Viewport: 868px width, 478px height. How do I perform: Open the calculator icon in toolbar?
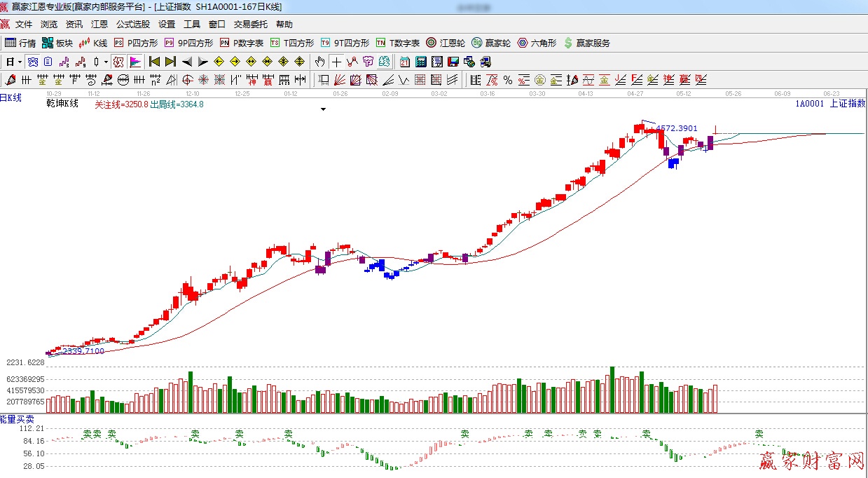click(x=420, y=62)
